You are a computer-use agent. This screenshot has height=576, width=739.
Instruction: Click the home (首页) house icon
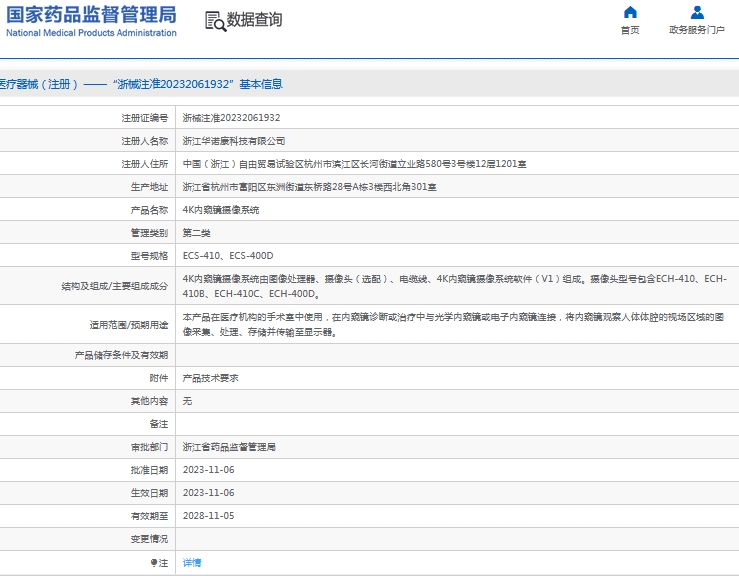[630, 12]
